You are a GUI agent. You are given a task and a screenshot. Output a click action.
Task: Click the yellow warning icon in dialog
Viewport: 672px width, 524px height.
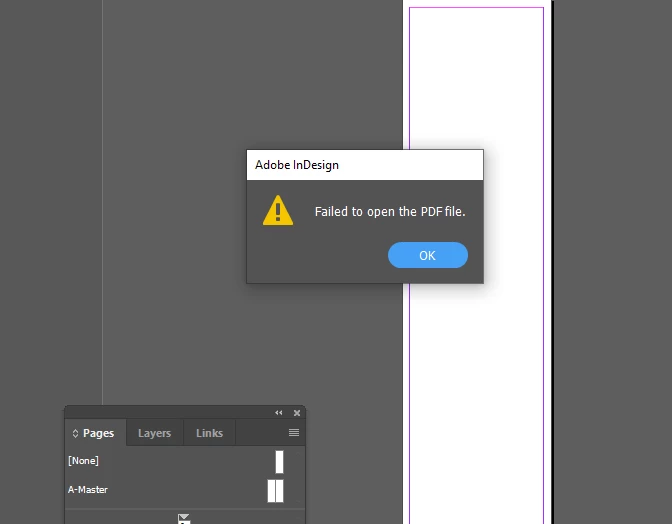point(278,210)
